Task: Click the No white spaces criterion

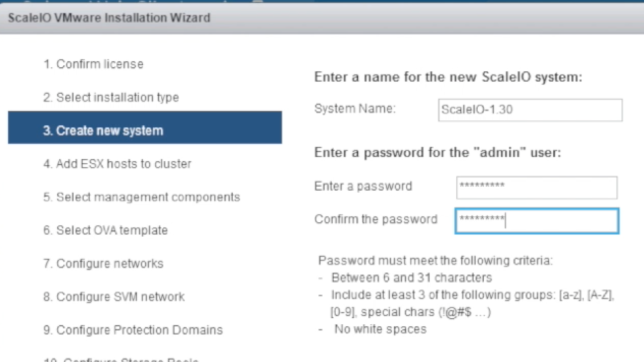Action: [380, 329]
